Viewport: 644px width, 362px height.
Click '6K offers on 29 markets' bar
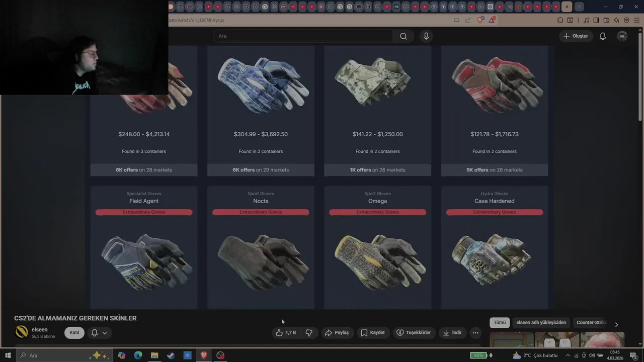261,170
